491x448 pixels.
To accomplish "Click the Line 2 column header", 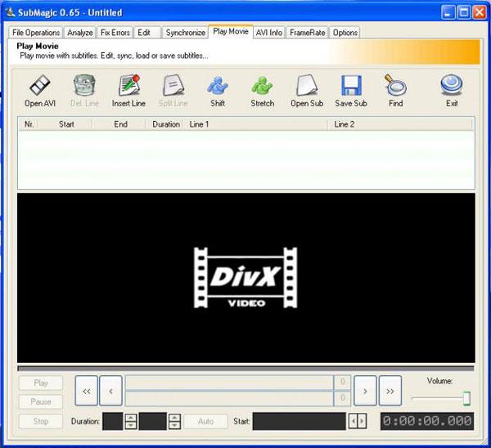I will click(x=400, y=124).
